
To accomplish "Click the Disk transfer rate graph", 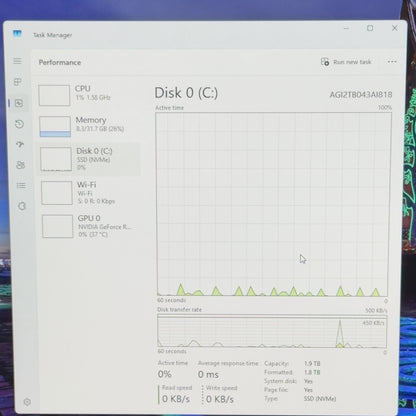I will [x=272, y=331].
